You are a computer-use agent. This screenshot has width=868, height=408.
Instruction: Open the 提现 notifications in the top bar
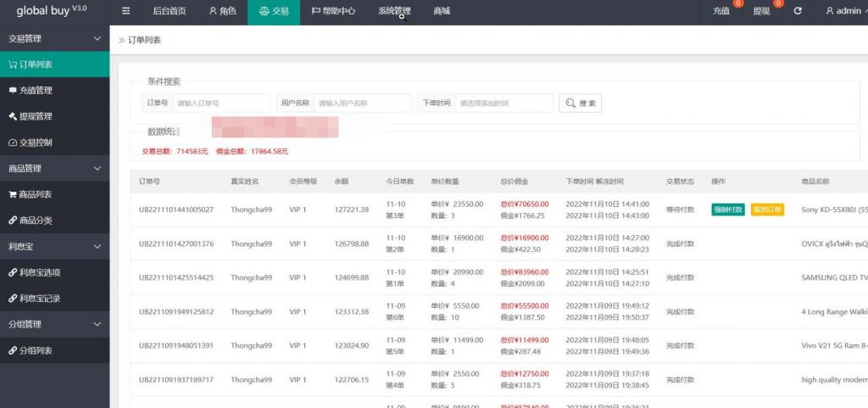click(x=761, y=11)
